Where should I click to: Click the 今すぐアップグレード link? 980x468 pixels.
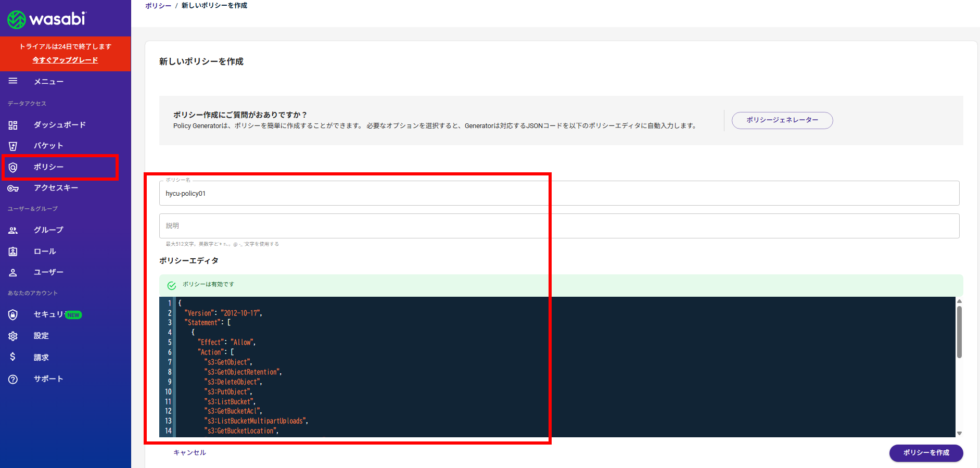65,60
